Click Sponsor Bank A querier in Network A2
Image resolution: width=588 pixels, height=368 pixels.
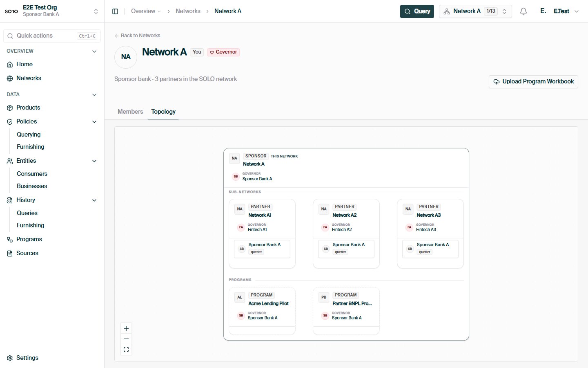coord(346,249)
